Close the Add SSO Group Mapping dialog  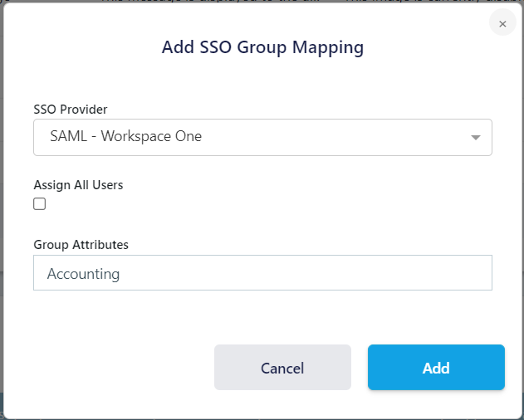[x=502, y=24]
